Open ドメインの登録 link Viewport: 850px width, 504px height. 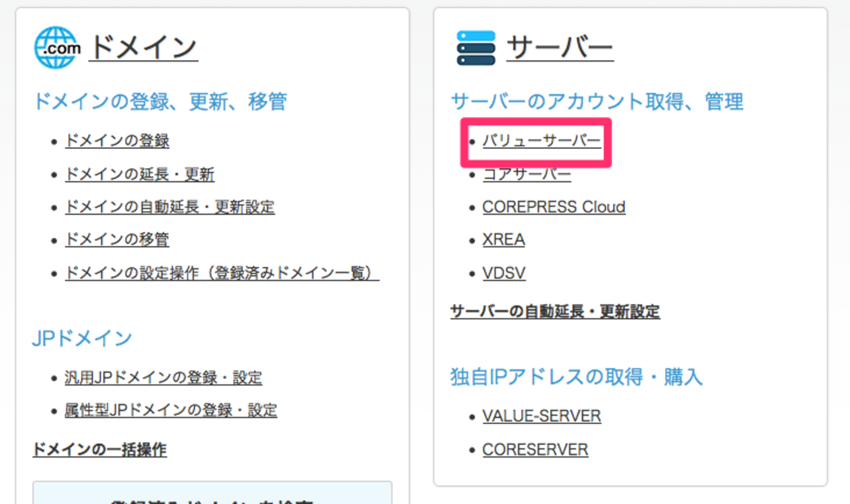117,141
